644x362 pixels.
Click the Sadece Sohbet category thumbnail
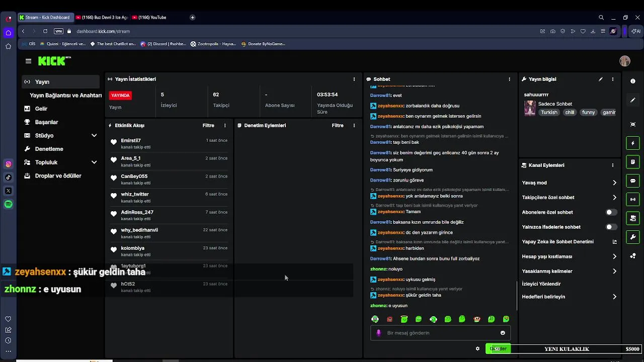pyautogui.click(x=530, y=108)
